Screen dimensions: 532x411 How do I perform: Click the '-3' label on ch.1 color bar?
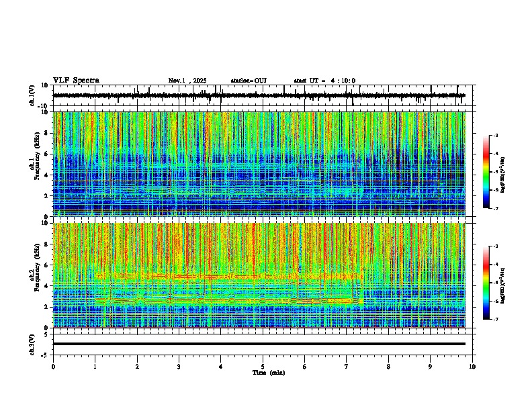[x=495, y=136]
